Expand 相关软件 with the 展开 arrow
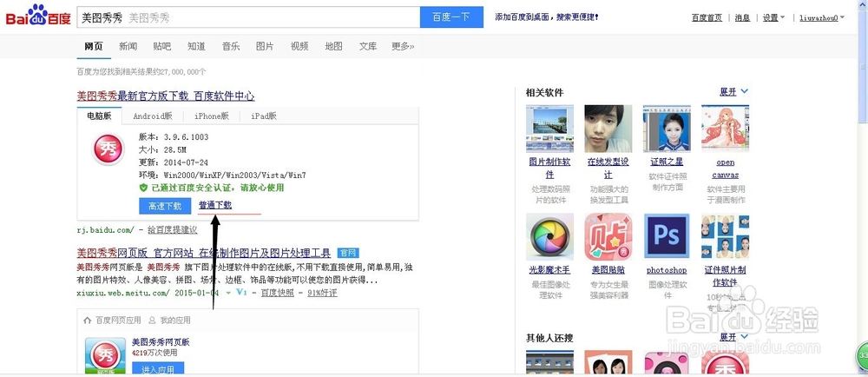The width and height of the screenshot is (868, 377). coord(734,92)
